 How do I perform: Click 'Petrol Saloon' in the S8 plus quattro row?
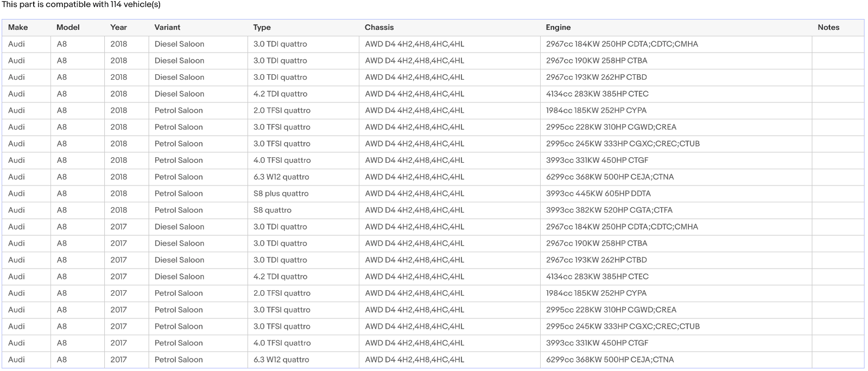click(x=179, y=193)
